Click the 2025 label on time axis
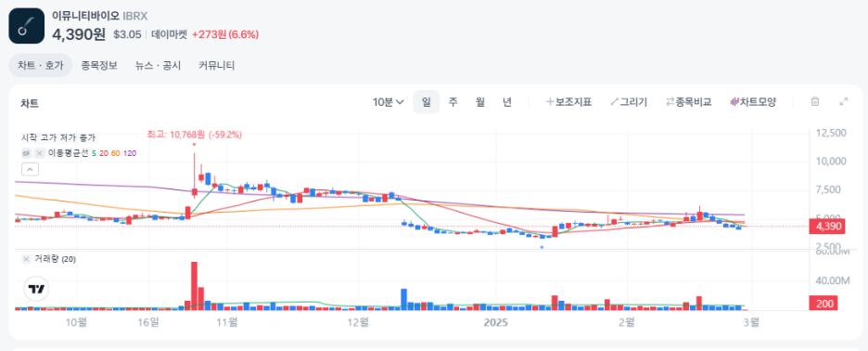Viewport: 868px width, 351px height. coord(495,321)
